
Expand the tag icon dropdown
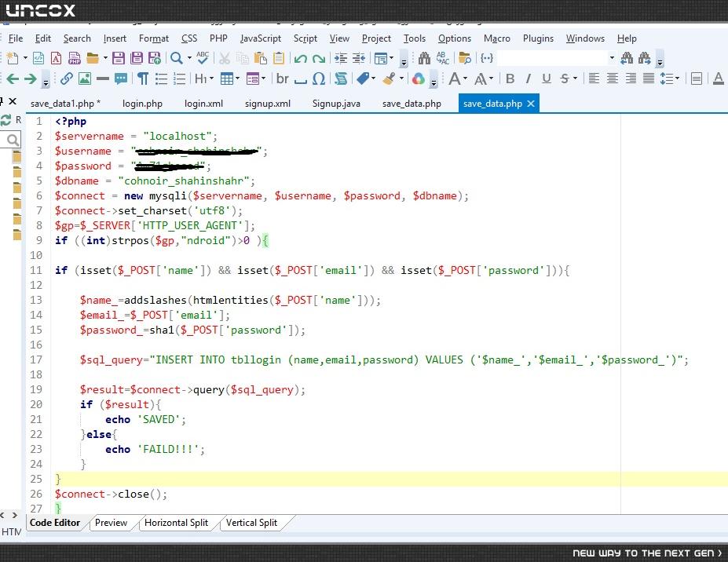point(373,78)
